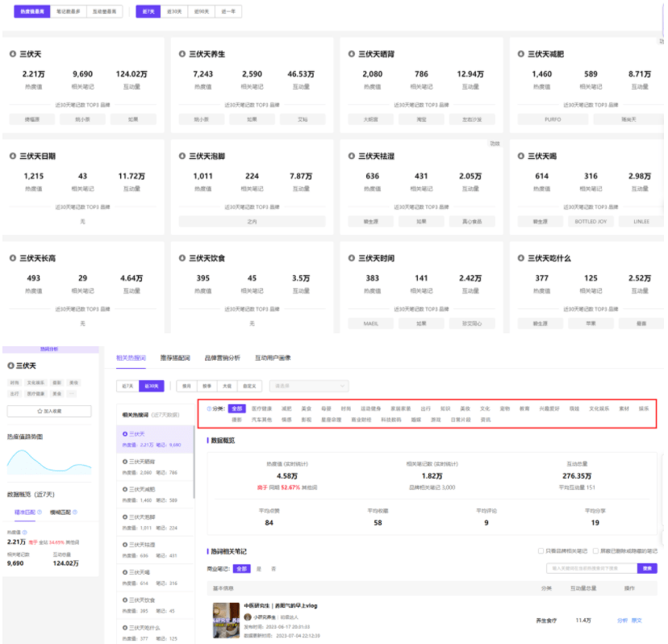
Task: Open 品牌营销分析 tab
Action: click(x=223, y=358)
